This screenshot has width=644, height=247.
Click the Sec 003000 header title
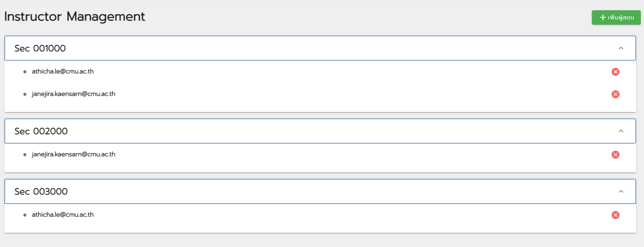[41, 192]
